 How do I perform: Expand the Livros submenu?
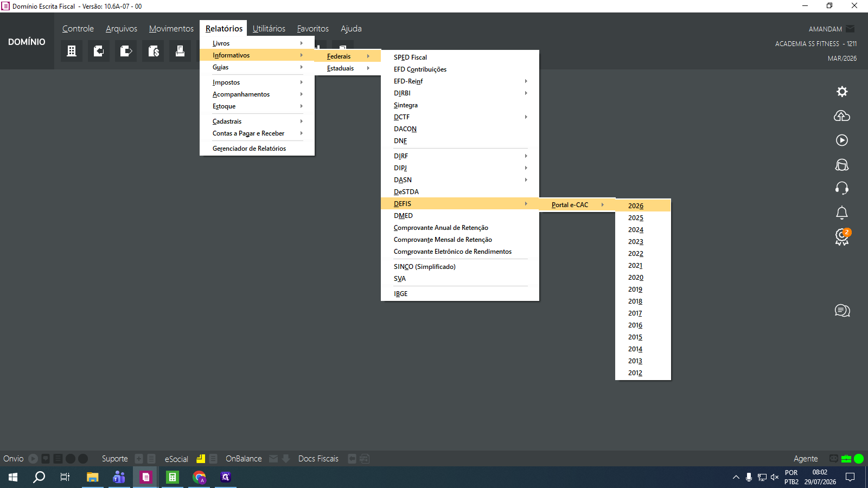(257, 43)
